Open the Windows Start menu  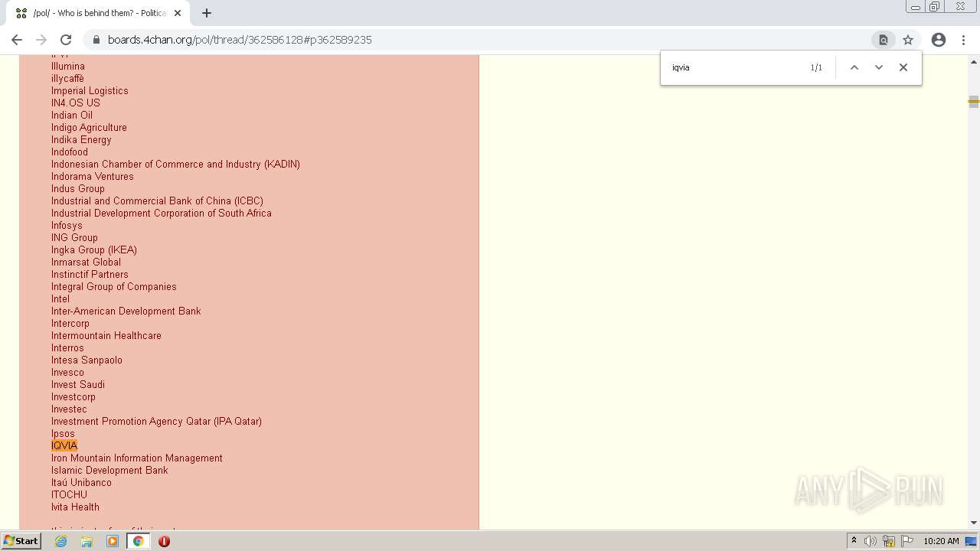pyautogui.click(x=21, y=541)
